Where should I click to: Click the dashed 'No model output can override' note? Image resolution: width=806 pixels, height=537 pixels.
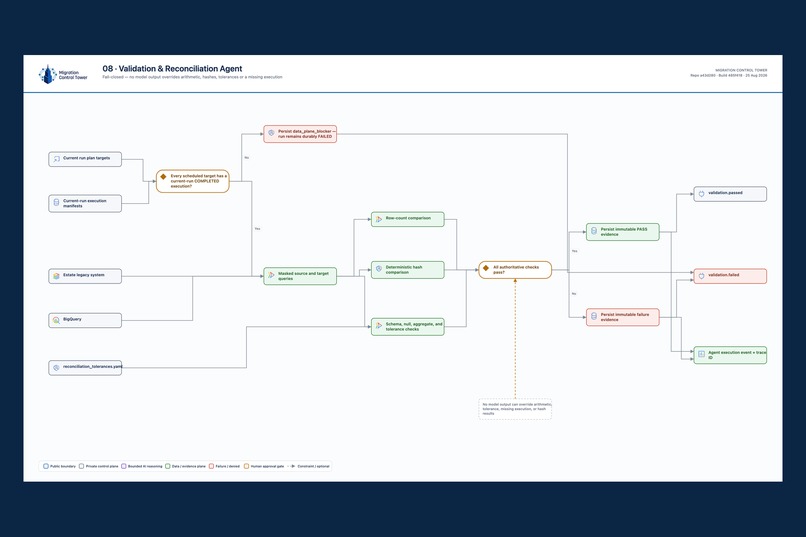(x=515, y=409)
